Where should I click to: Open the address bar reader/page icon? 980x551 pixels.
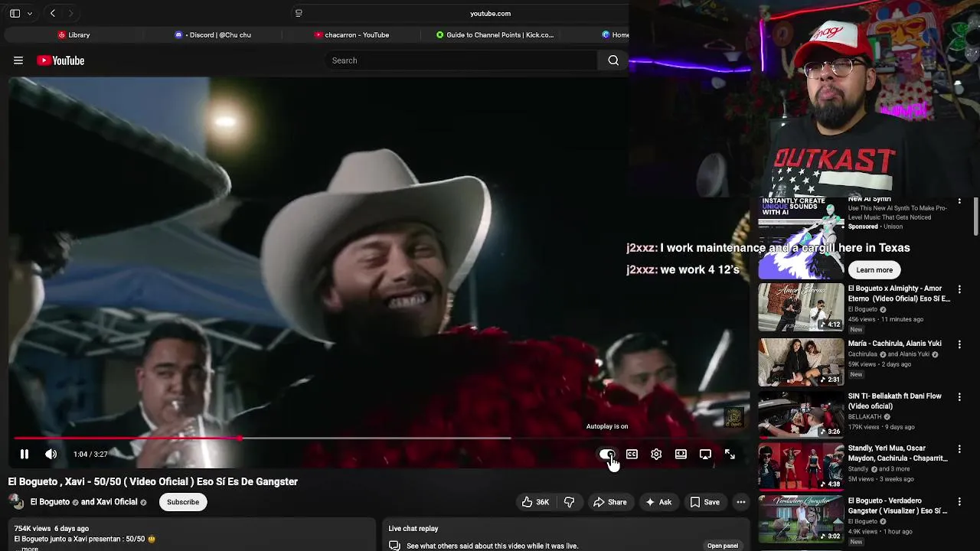coord(299,13)
